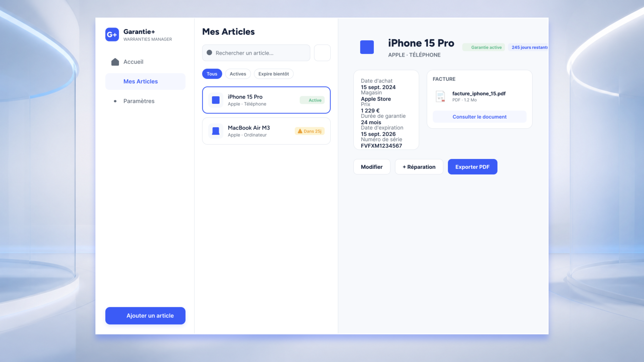Click the 24 mois warranty duration
The width and height of the screenshot is (644, 362).
tap(371, 122)
